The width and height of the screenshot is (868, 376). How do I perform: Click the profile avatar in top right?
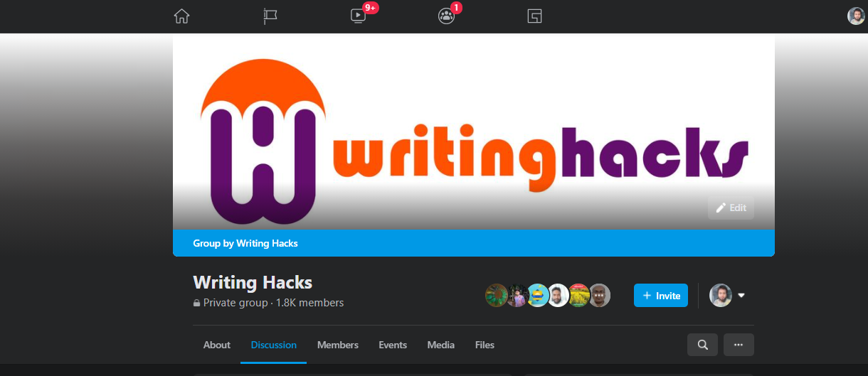point(856,16)
